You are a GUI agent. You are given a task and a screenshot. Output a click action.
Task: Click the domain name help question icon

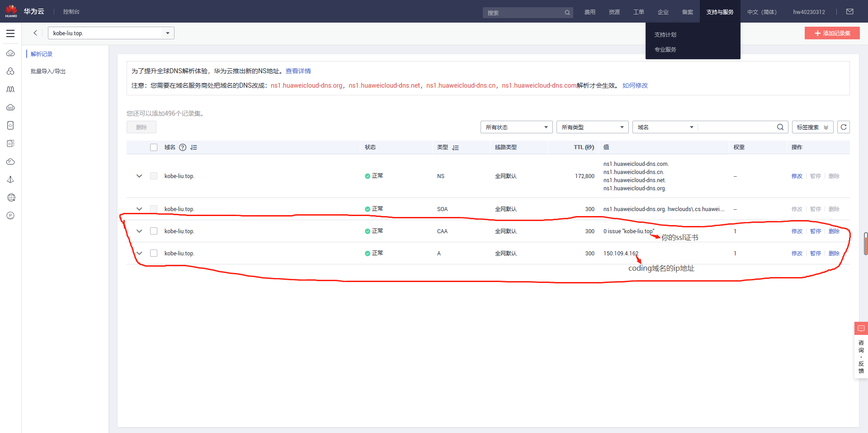[183, 147]
